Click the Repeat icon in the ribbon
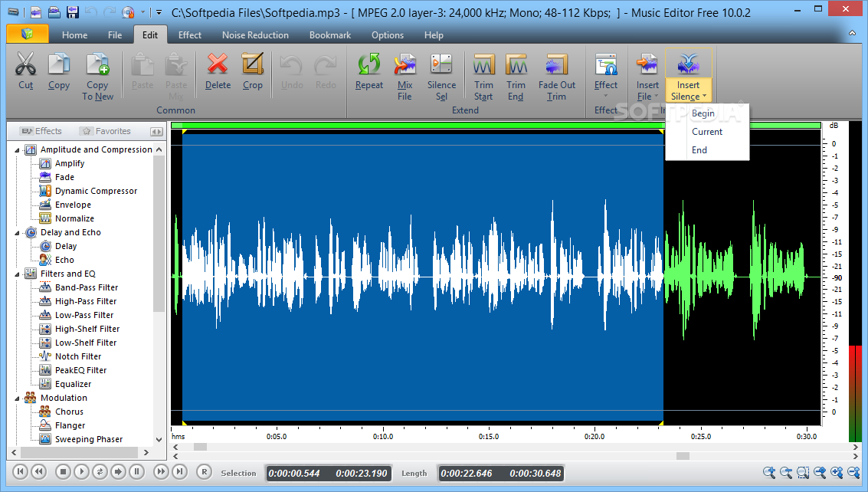The height and width of the screenshot is (492, 868). tap(368, 65)
